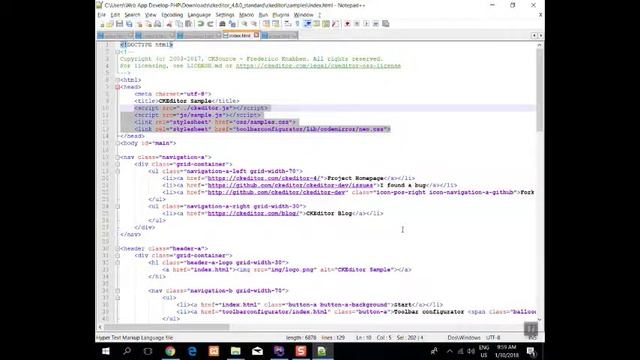Close the index.html tab
The width and height of the screenshot is (640, 360).
256,35
